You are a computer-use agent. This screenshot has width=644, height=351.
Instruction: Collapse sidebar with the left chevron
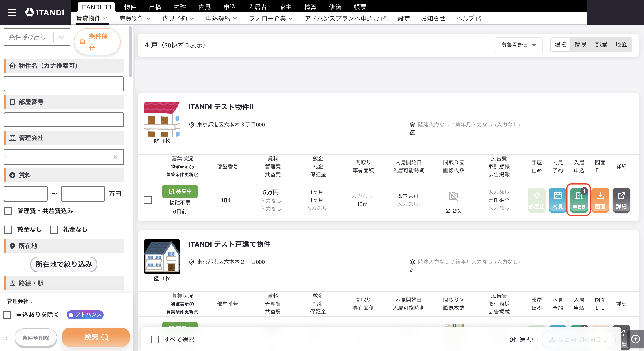pos(6,338)
